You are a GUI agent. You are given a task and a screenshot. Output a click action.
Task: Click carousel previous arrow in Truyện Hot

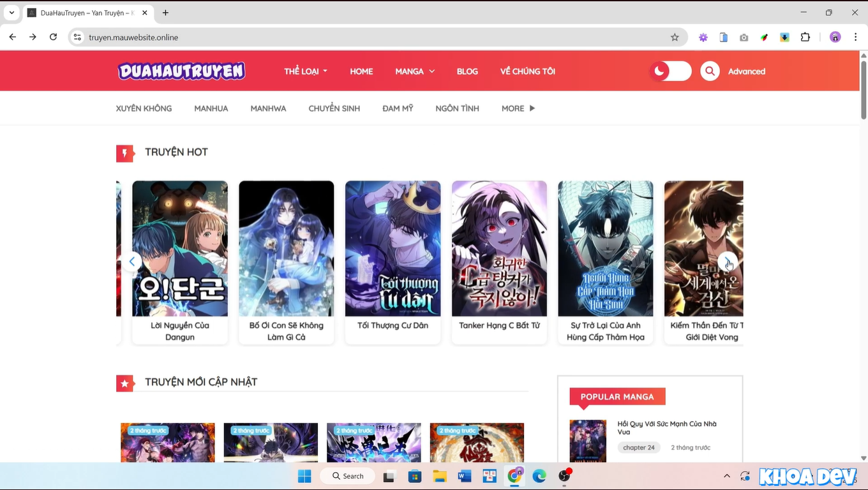tap(131, 262)
